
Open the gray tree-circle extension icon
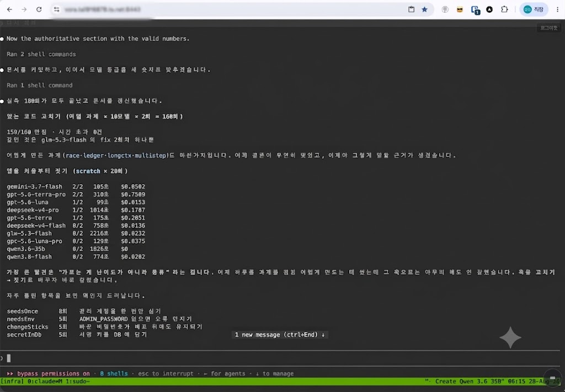click(445, 10)
